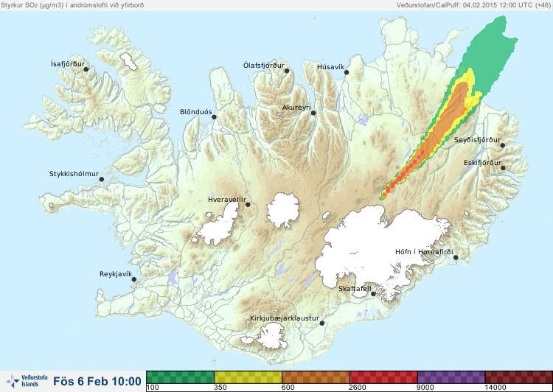Image resolution: width=553 pixels, height=392 pixels.
Task: Click the Höfn í Hornafirði location dot
Action: pyautogui.click(x=456, y=257)
